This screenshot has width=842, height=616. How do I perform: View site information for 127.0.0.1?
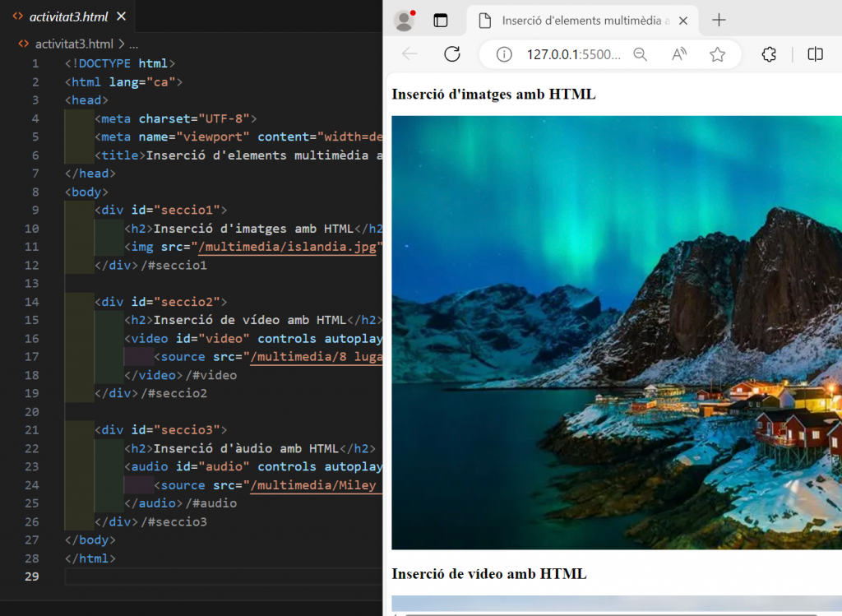pos(503,54)
